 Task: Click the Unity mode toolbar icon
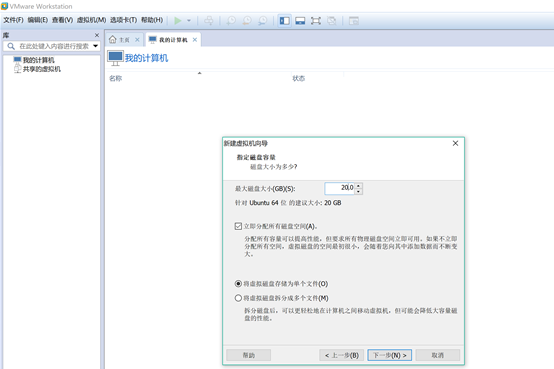tap(331, 20)
